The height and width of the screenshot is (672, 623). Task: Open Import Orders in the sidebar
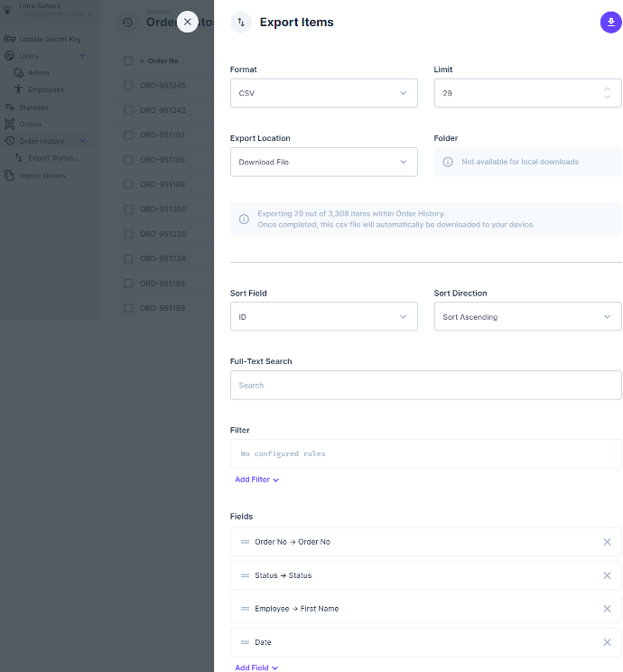click(42, 176)
